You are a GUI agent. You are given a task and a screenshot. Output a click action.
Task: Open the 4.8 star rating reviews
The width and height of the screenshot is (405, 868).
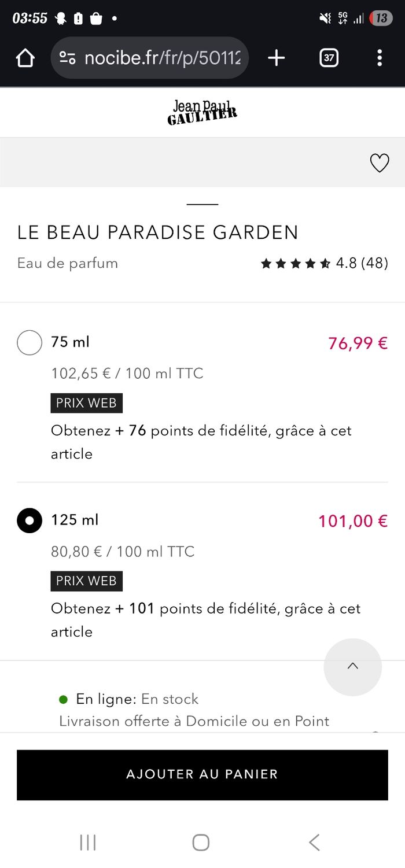point(324,264)
